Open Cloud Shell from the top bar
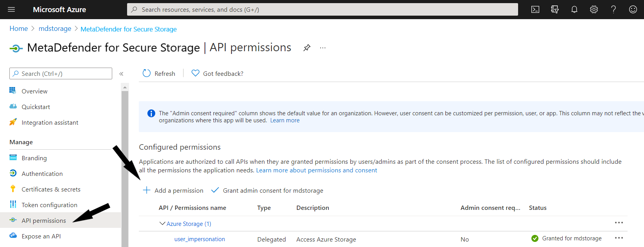The height and width of the screenshot is (247, 644). [535, 9]
